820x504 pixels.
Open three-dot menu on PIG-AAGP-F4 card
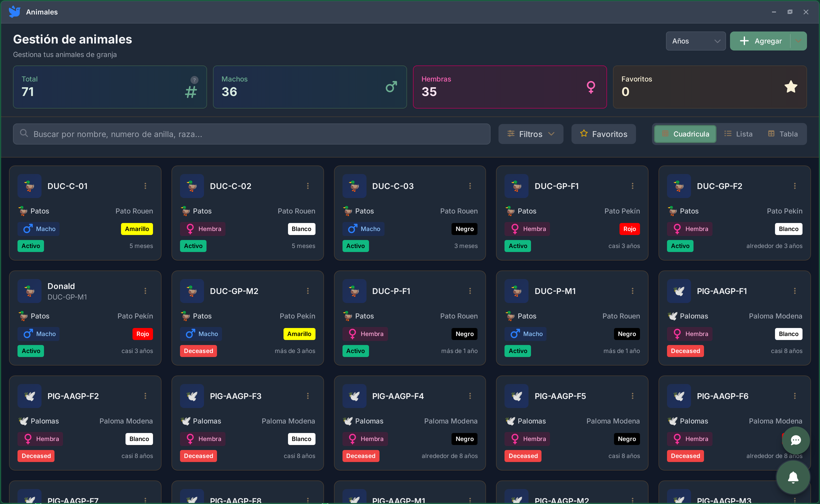click(470, 396)
